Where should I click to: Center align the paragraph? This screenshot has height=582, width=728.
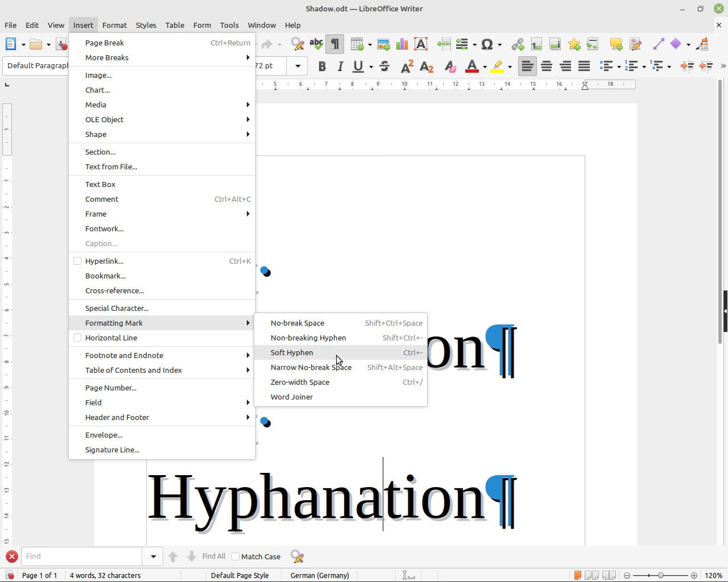pos(547,66)
